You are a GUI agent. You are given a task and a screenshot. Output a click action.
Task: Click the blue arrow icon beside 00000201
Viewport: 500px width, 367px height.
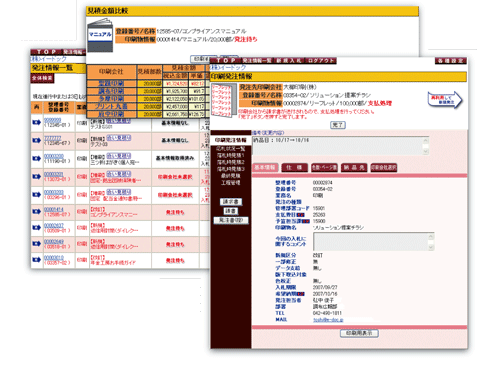pyautogui.click(x=37, y=176)
